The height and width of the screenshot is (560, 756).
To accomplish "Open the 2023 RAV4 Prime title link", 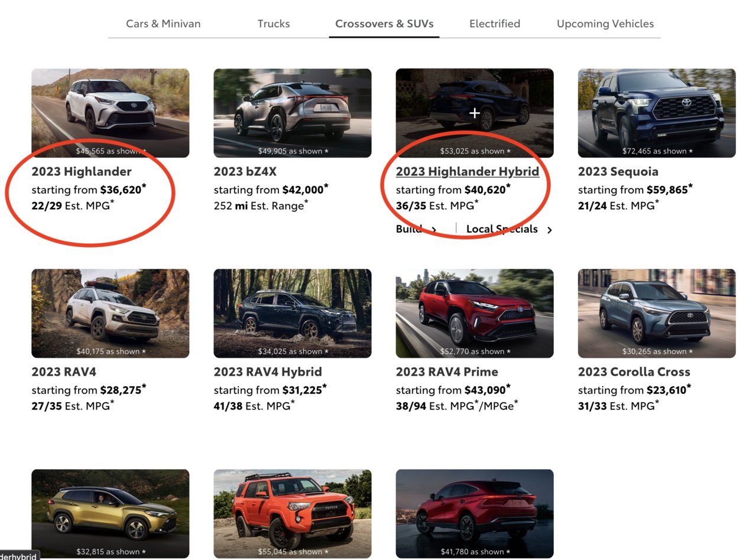I will pyautogui.click(x=447, y=372).
